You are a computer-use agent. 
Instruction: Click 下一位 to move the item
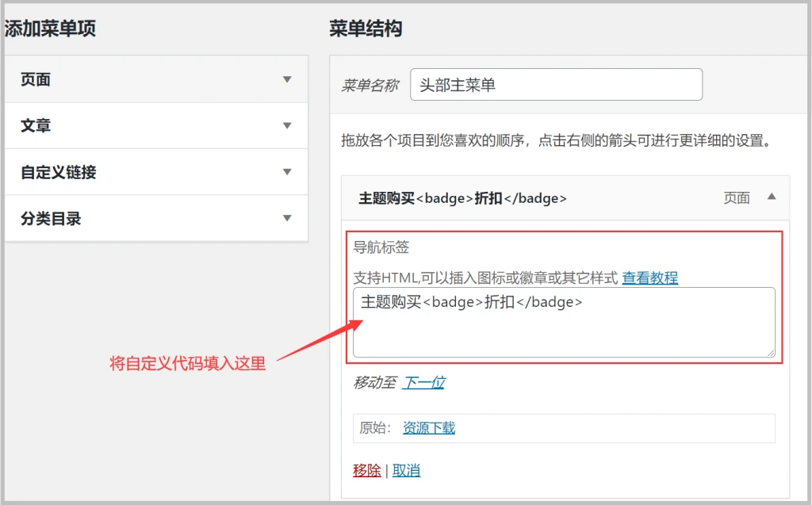click(x=426, y=382)
